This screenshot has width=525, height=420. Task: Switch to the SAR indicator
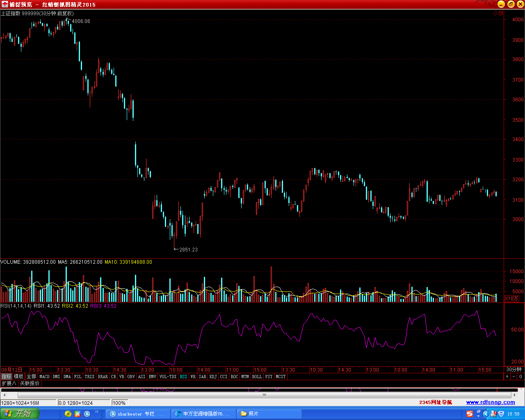(x=203, y=377)
